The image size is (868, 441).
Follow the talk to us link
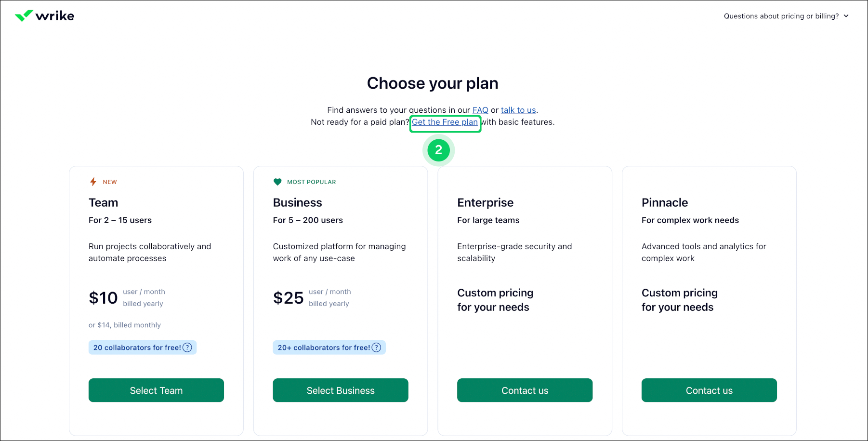pos(518,110)
